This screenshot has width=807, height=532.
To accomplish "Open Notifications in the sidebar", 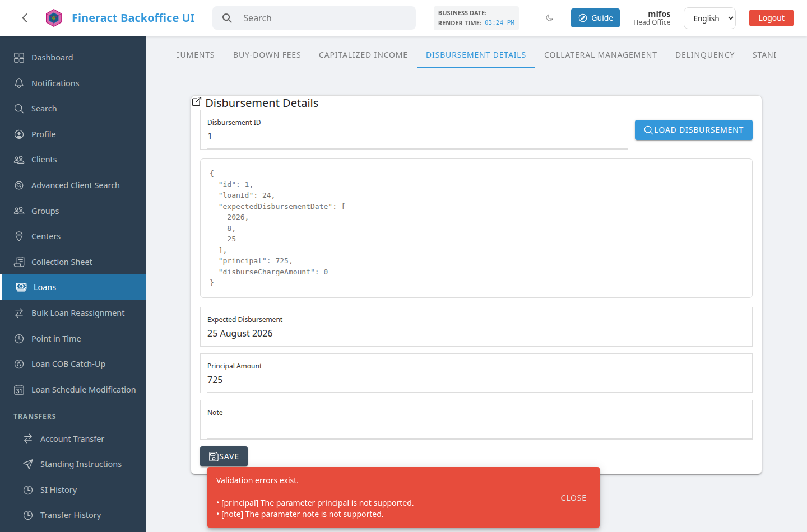I will click(73, 83).
